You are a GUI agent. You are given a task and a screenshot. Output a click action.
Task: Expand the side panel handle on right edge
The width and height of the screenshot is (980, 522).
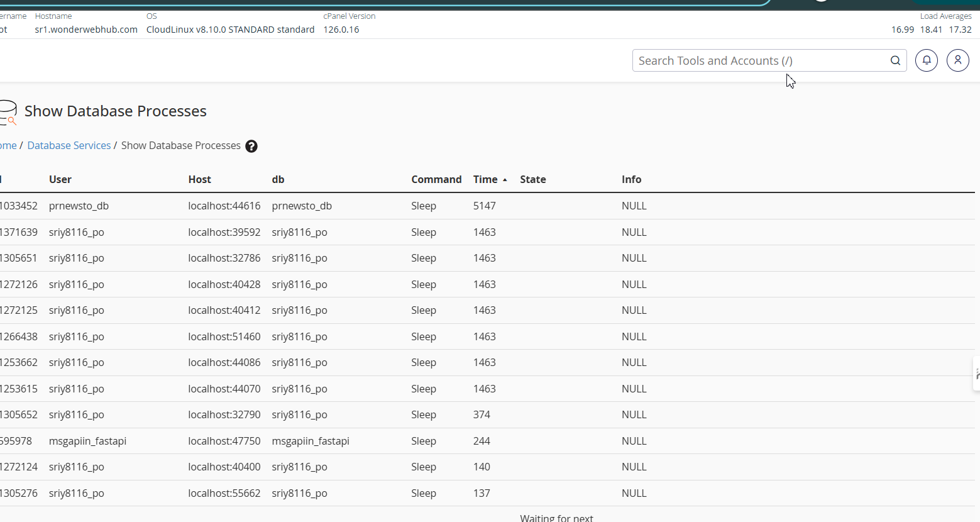pos(976,374)
